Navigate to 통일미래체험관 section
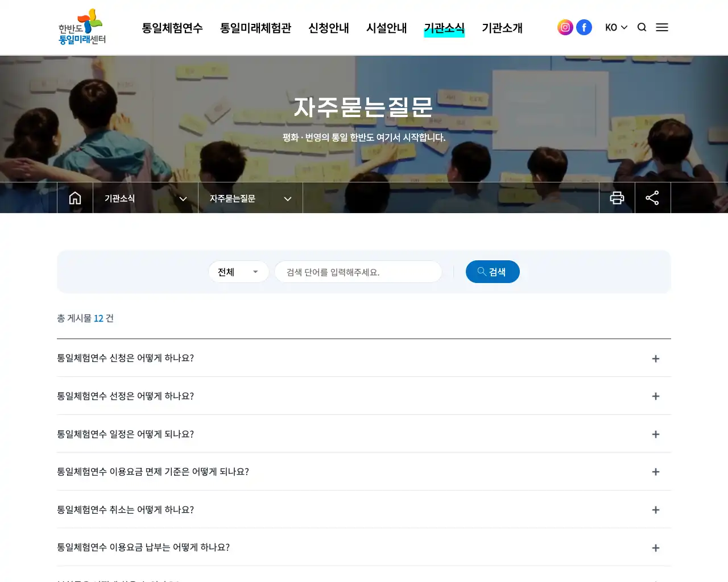 pos(255,27)
